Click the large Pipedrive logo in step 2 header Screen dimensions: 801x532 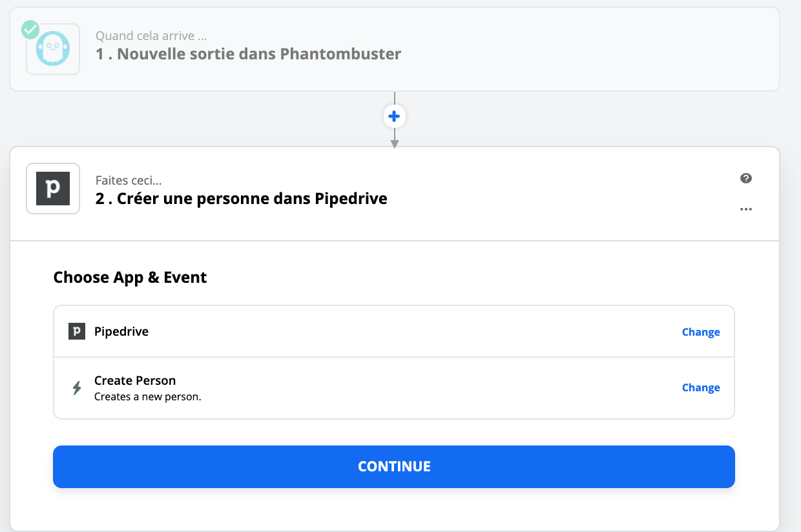pos(53,189)
